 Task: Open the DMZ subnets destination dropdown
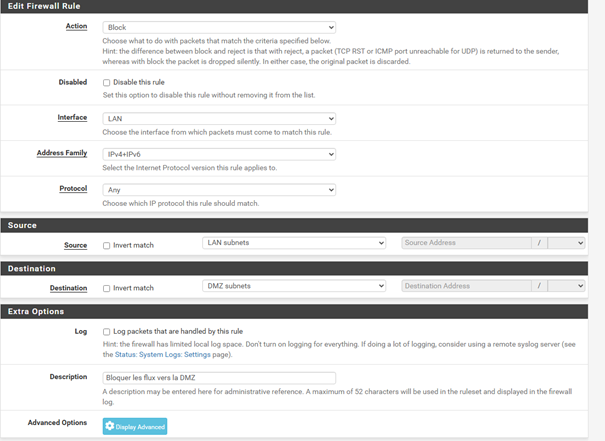tap(293, 286)
